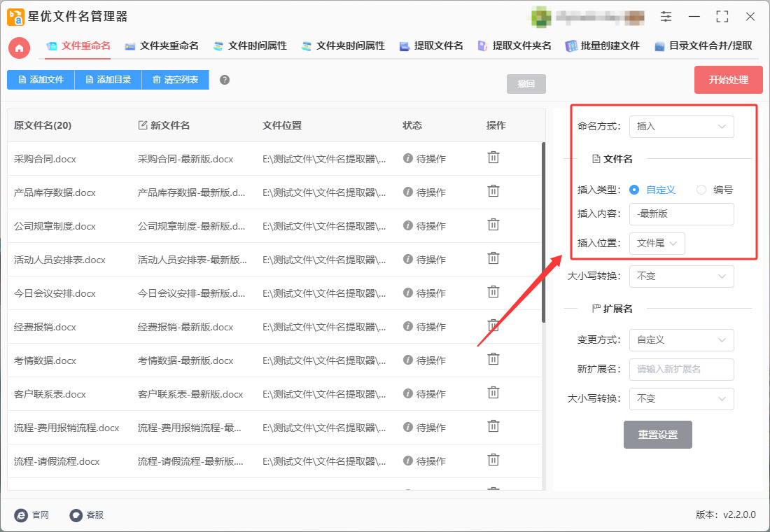The height and width of the screenshot is (532, 770).
Task: Select the 自定义 insert type radio
Action: (x=634, y=190)
